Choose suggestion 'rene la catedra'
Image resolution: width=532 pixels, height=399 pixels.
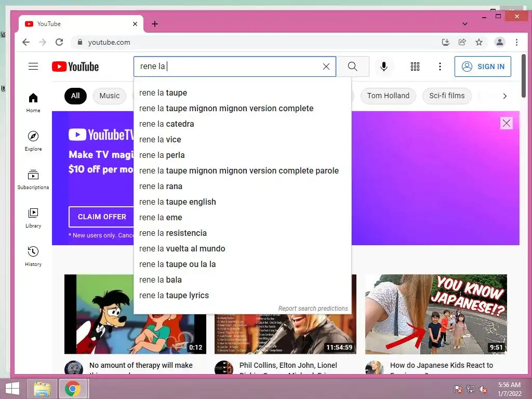(x=243, y=124)
